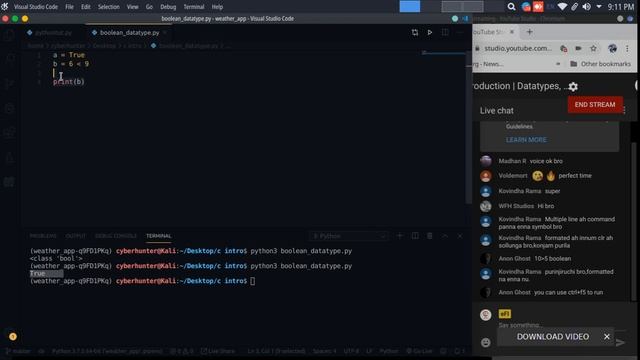Switch to the PROBLEMS panel tab
Screen dimensions: 640x360
(x=43, y=236)
